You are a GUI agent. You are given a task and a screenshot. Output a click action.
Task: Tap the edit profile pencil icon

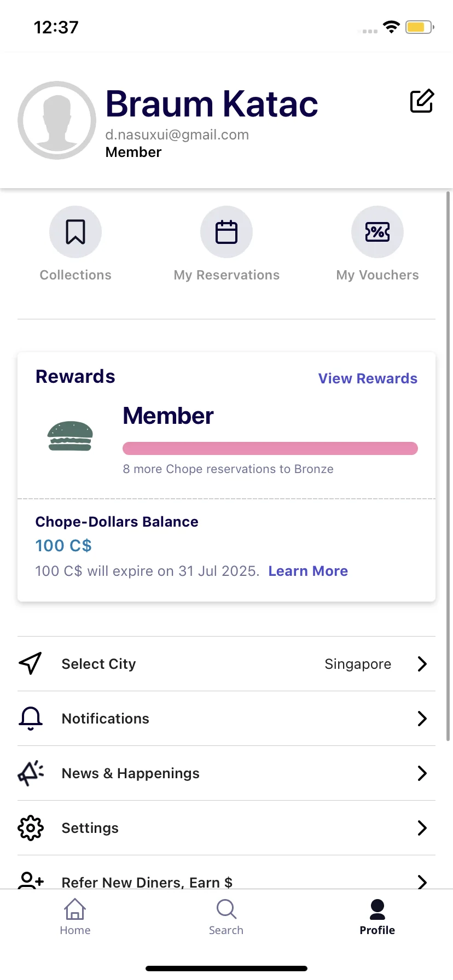422,101
